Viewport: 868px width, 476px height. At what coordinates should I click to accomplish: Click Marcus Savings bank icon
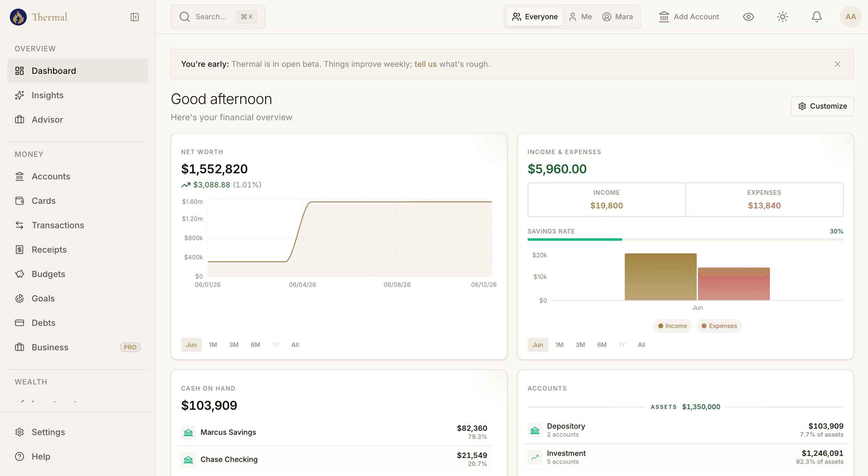pos(188,432)
